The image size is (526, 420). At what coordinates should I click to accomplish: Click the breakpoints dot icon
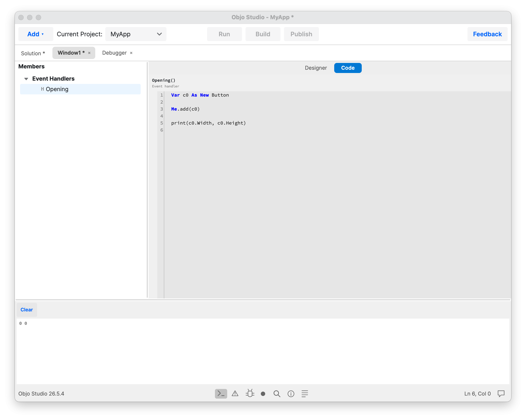(x=263, y=394)
